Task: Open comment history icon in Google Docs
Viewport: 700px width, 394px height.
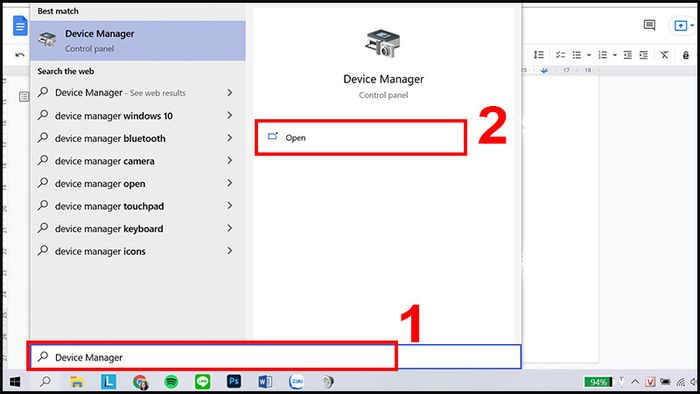Action: point(650,25)
